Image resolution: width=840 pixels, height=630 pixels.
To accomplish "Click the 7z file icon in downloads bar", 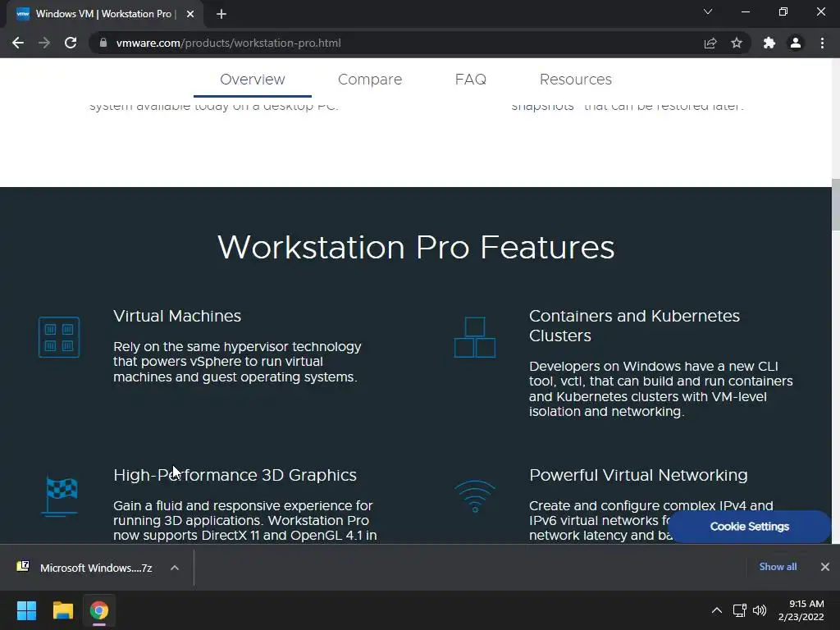I will click(23, 567).
